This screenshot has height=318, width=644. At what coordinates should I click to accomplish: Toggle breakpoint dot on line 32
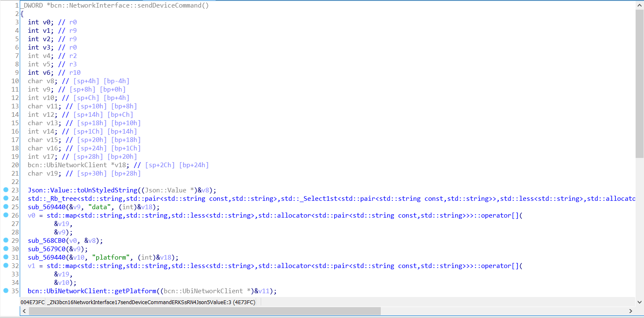coord(6,265)
